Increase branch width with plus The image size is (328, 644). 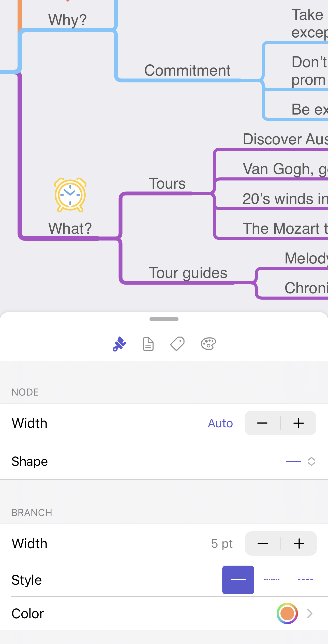tap(299, 543)
